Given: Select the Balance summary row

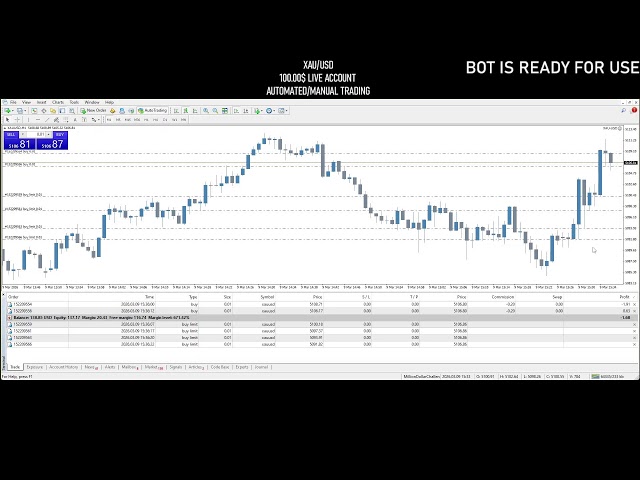Looking at the screenshot, I should [x=320, y=318].
